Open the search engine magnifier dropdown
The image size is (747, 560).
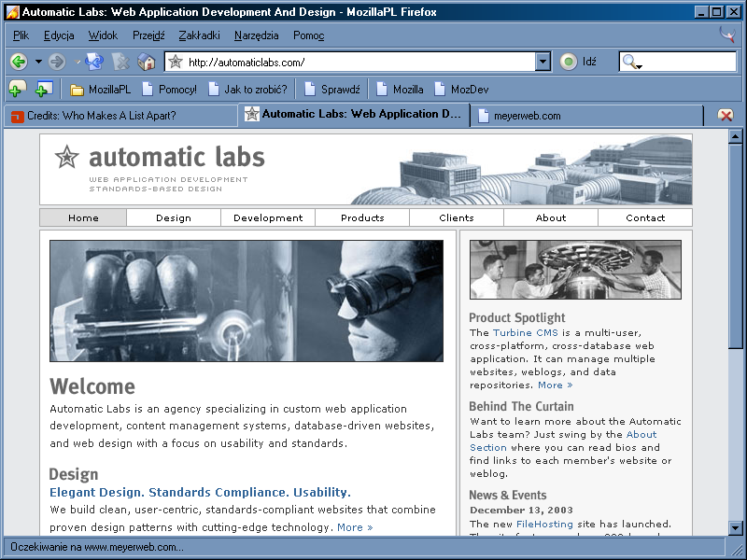(632, 62)
